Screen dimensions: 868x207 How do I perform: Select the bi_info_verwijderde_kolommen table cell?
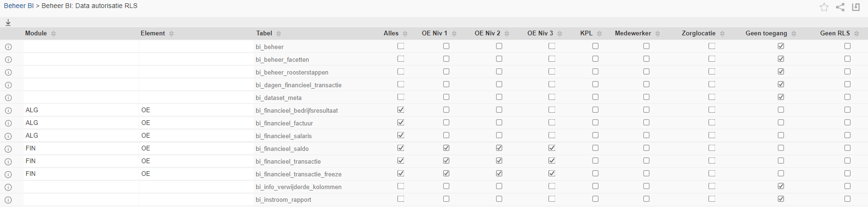[x=298, y=187]
